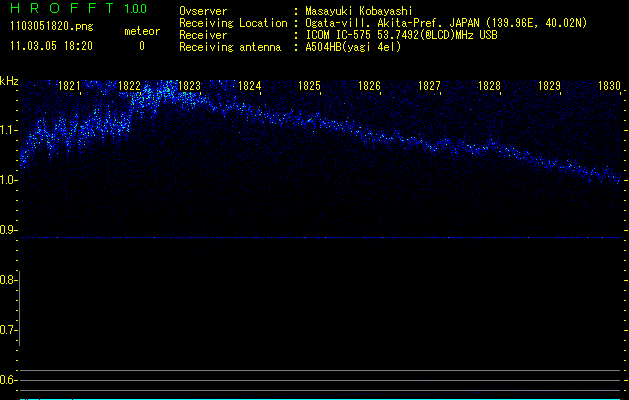Click the 1.1 kHz axis label
The height and width of the screenshot is (400, 629).
click(9, 130)
